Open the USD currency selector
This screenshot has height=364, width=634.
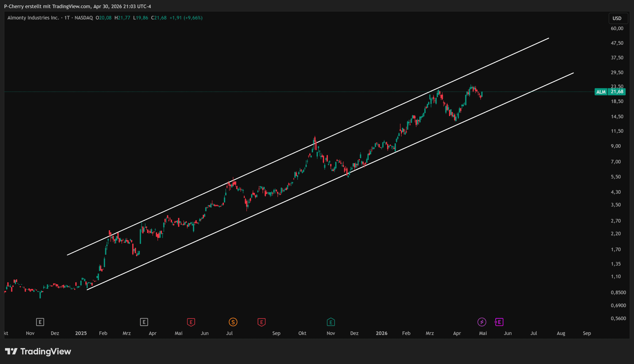tap(617, 18)
